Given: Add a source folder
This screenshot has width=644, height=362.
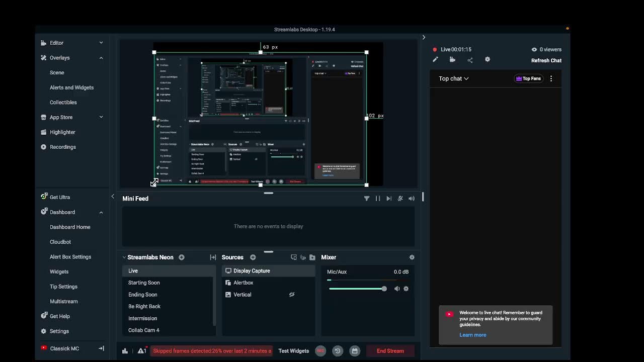Looking at the screenshot, I should pos(312,257).
